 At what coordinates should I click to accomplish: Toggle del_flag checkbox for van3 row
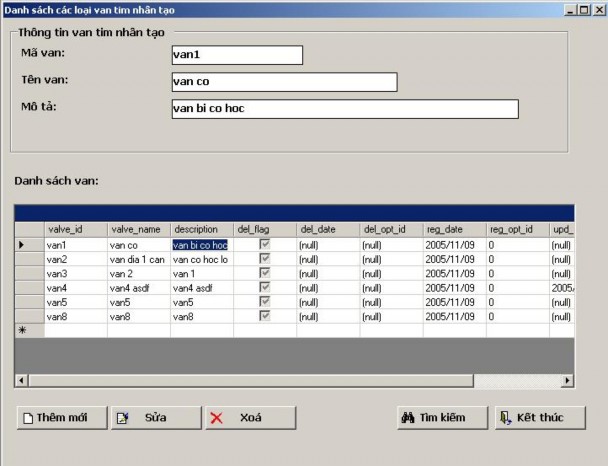(x=265, y=273)
